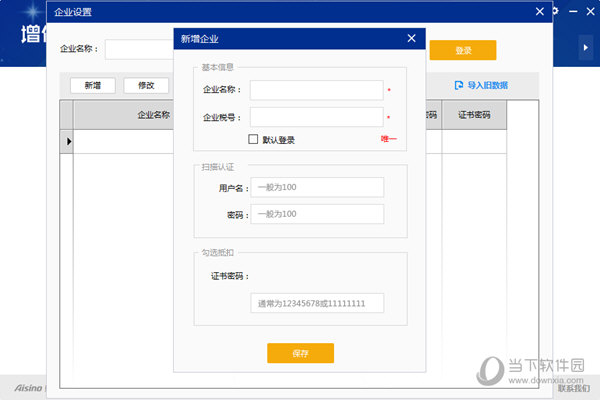Select the 企业名称 column header
600x400 pixels.
click(x=123, y=115)
